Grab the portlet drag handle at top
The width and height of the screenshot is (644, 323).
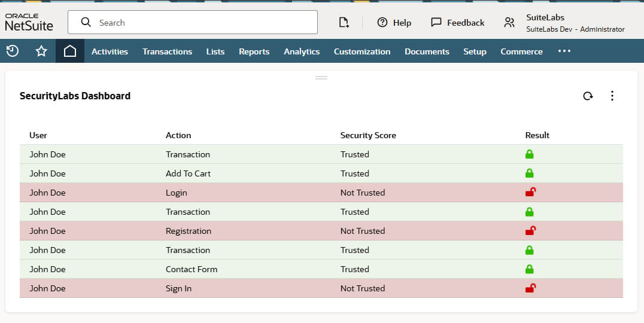pyautogui.click(x=321, y=78)
